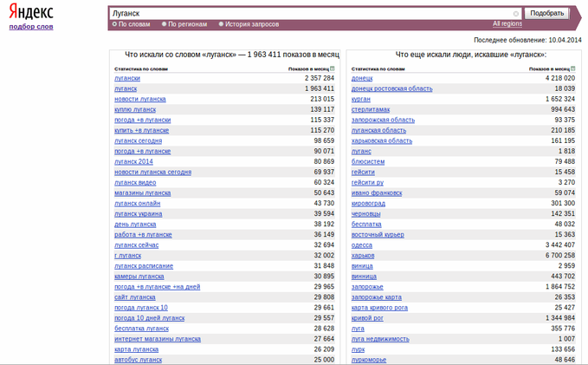Open the сайт луганска link

[134, 297]
